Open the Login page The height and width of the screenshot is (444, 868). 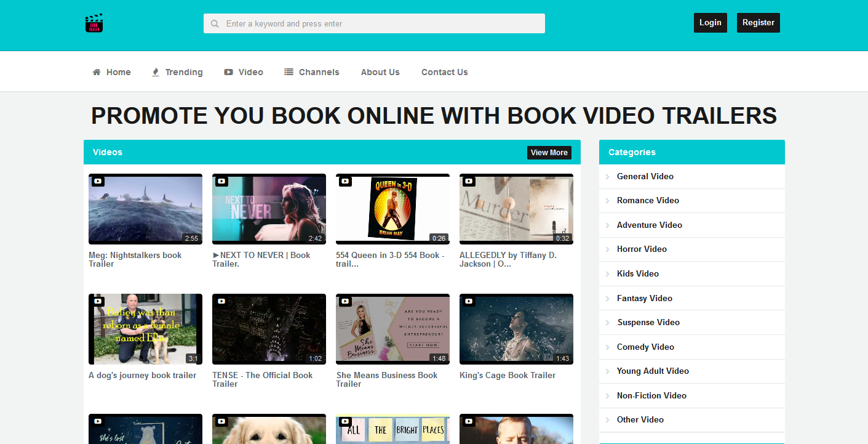coord(710,22)
